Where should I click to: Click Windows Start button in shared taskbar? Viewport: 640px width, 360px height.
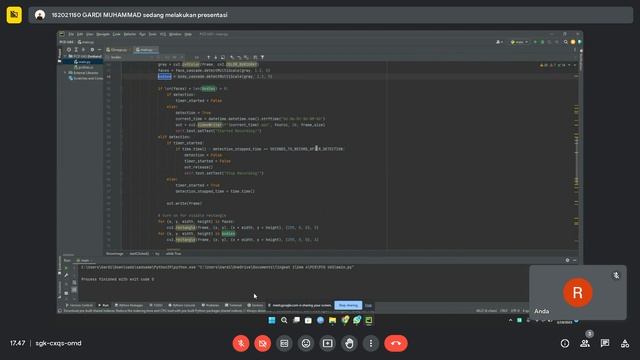pos(272,320)
